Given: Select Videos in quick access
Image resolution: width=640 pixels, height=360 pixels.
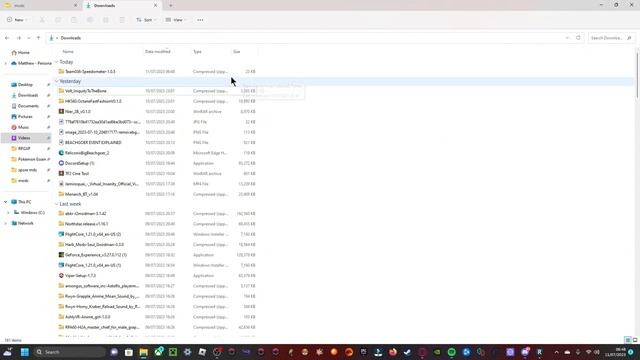Looking at the screenshot, I should pos(26,138).
